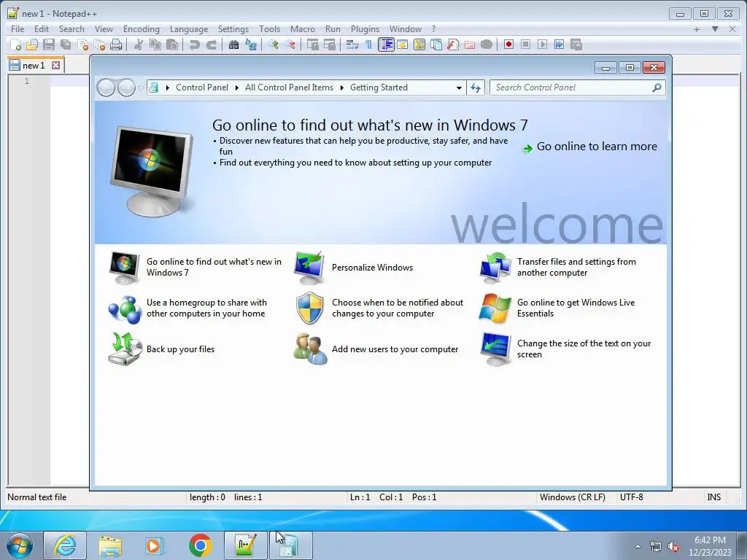Click the Cut scissors icon in Notepad++

click(x=139, y=44)
